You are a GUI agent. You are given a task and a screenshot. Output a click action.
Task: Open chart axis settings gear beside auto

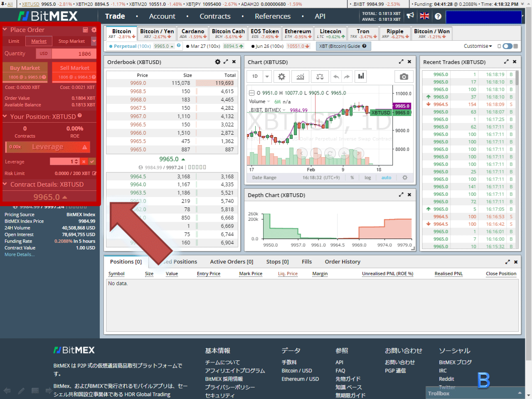pos(405,177)
